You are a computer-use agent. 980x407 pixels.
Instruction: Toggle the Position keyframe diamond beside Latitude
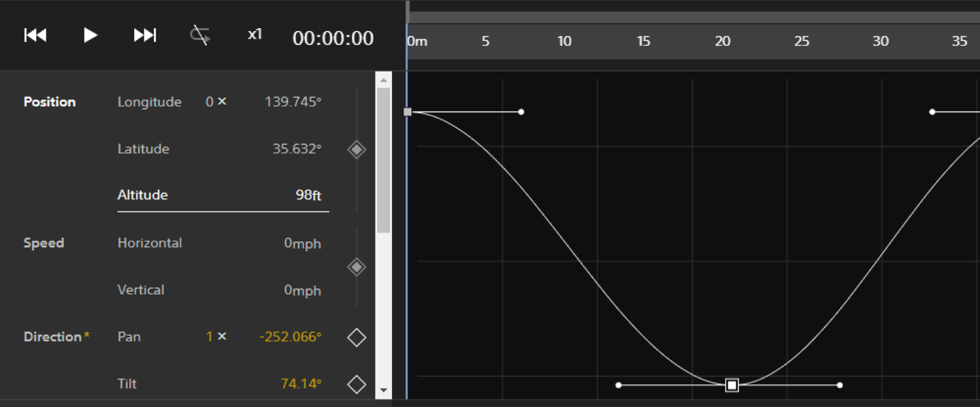click(x=357, y=149)
